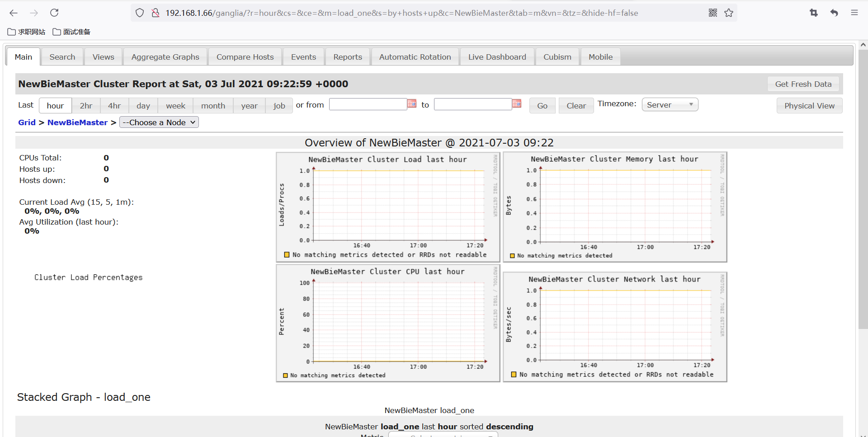Open the Cubism tab
Screen dimensions: 868x437
(557, 57)
